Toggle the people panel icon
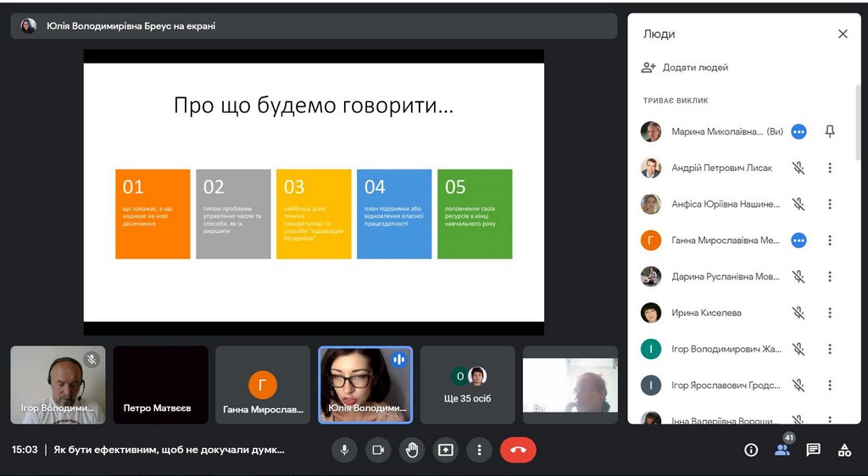 [x=782, y=450]
